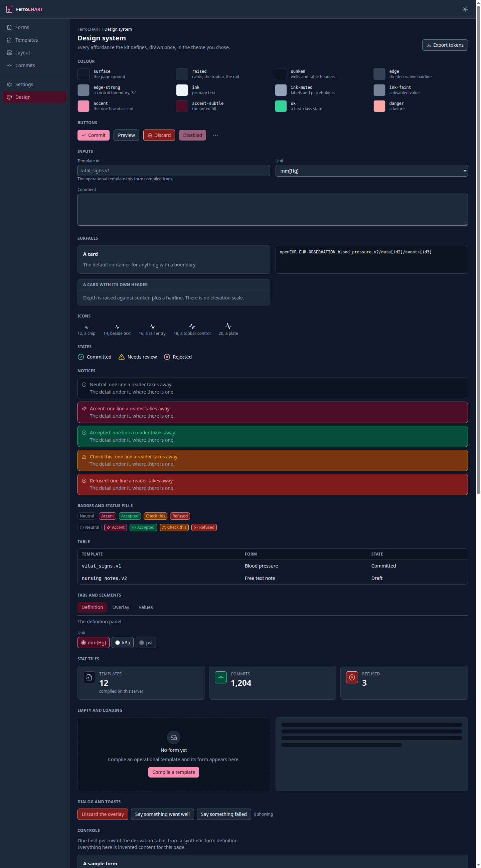Click the Preview button
This screenshot has height=868, width=481.
click(x=126, y=135)
